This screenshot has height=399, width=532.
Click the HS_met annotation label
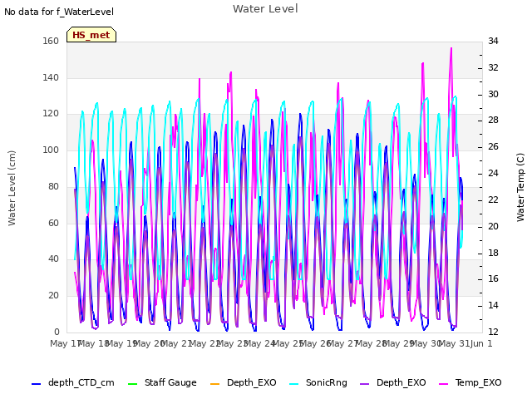click(x=91, y=35)
